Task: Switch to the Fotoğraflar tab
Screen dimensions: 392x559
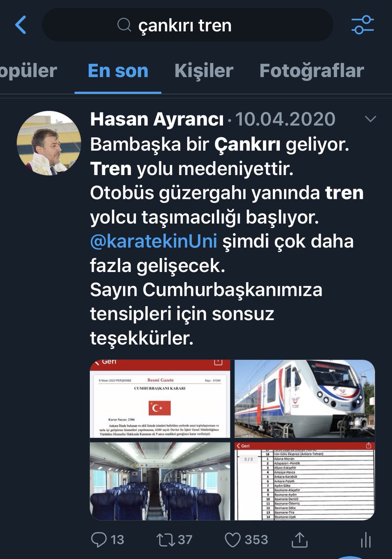Action: tap(311, 71)
